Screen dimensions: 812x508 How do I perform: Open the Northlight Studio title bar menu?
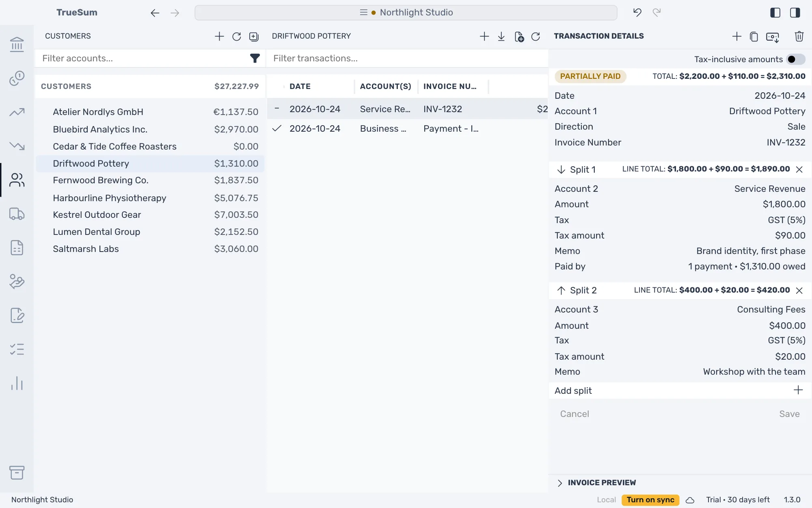(x=406, y=13)
